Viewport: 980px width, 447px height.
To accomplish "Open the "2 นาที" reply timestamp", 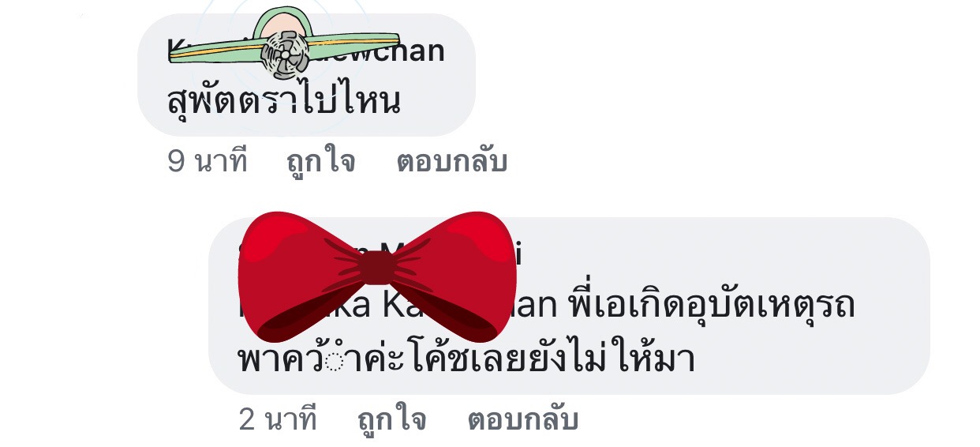I will tap(278, 419).
